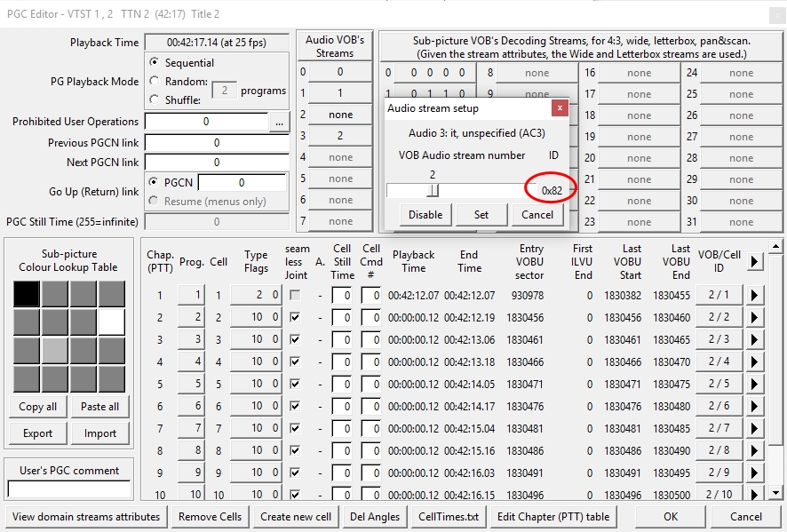Click the header arrow next to VOB/Cell ID
Viewport: 787px width, 532px height.
pos(754,261)
